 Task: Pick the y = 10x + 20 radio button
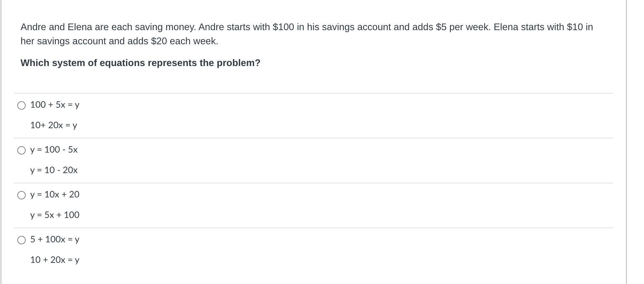click(x=21, y=195)
